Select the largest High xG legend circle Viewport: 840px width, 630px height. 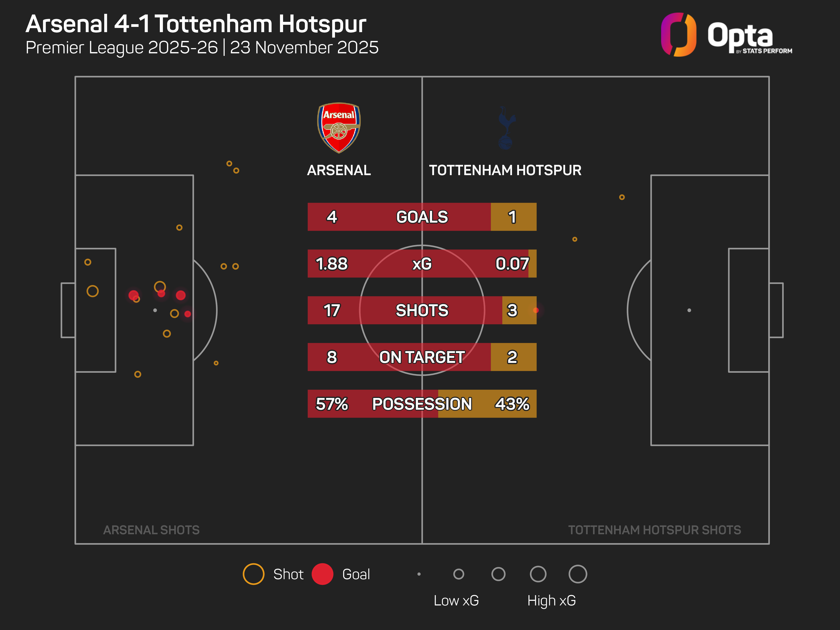coord(577,574)
